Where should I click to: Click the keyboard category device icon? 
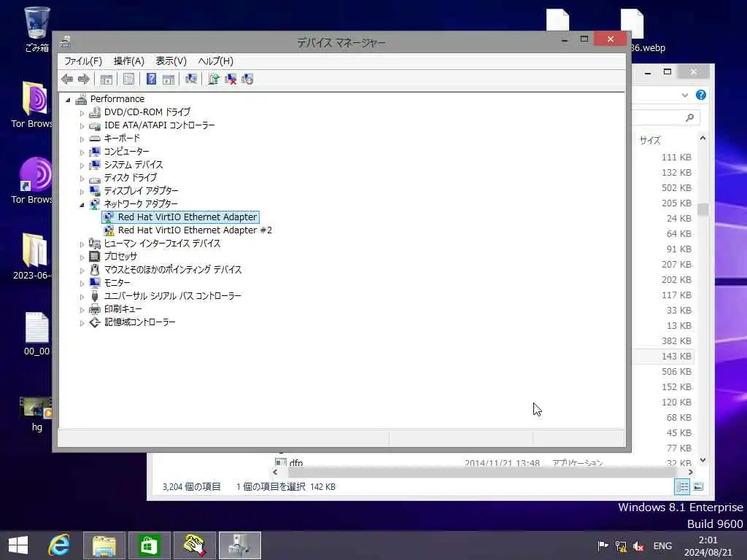click(x=95, y=139)
